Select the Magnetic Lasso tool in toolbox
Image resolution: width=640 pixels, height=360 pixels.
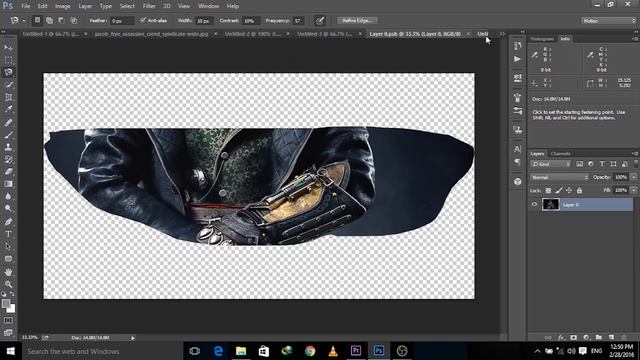[8, 73]
